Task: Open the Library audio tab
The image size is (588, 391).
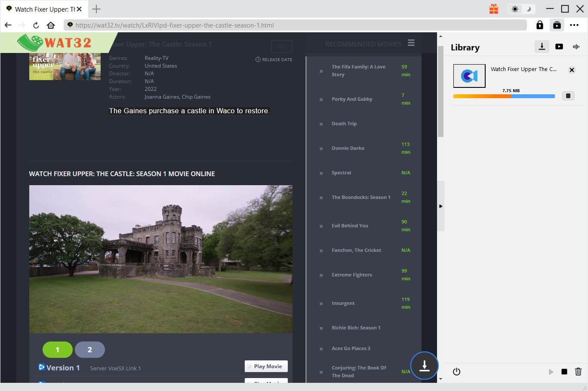Action: click(x=576, y=47)
